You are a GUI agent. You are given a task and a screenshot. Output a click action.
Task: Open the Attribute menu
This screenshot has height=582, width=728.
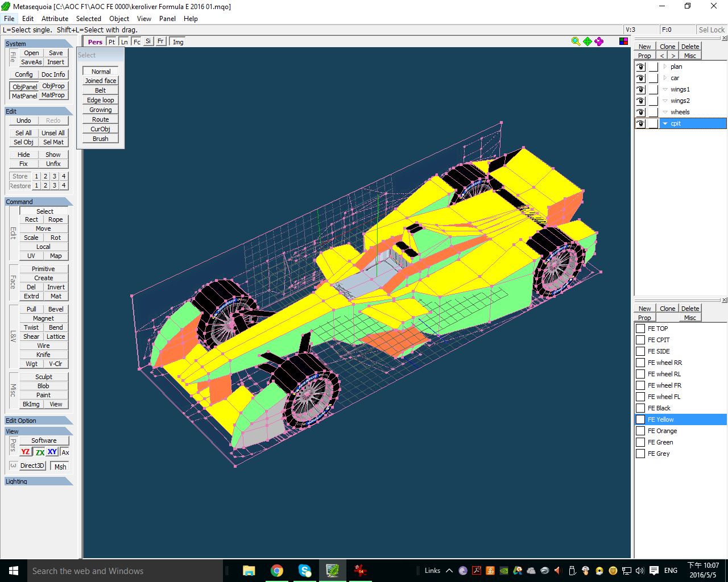[55, 18]
